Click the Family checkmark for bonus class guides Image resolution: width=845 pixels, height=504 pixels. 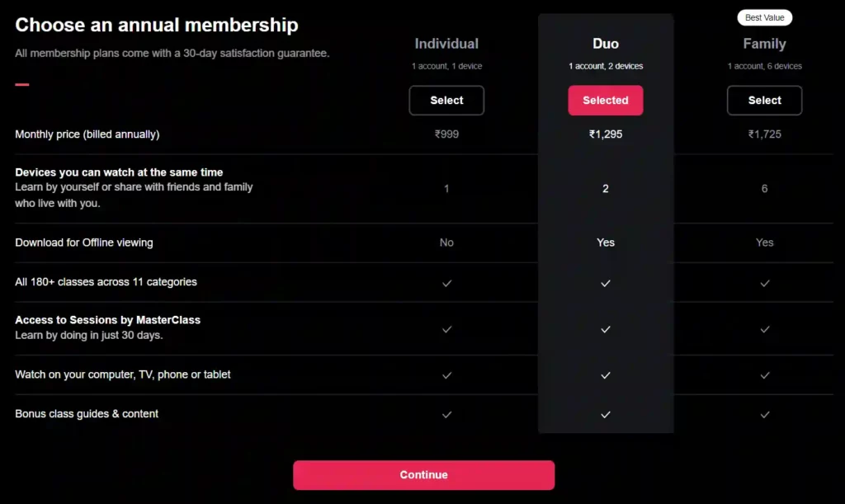tap(764, 414)
